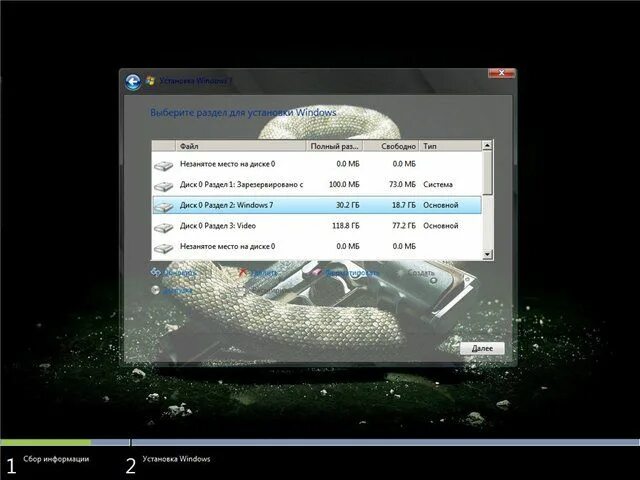Click the greyed Расширить extend link
Image resolution: width=640 pixels, height=480 pixels.
point(270,290)
